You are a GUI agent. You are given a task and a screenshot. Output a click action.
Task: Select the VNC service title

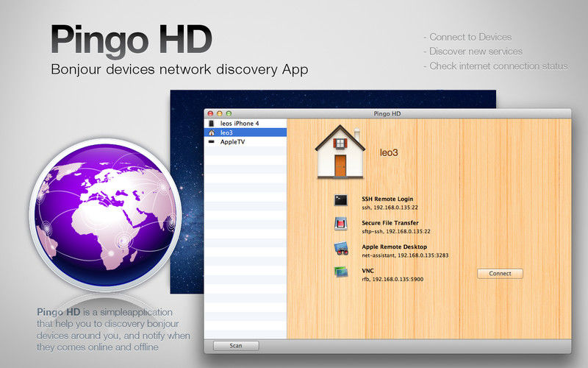click(x=367, y=271)
